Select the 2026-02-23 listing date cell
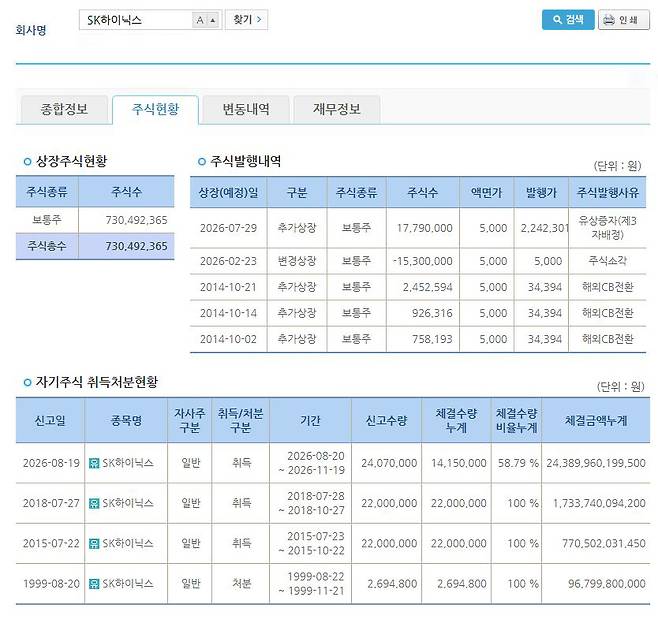The image size is (658, 623). pos(228,261)
